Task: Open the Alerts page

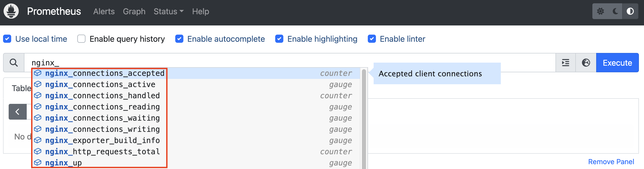Action: pos(104,11)
